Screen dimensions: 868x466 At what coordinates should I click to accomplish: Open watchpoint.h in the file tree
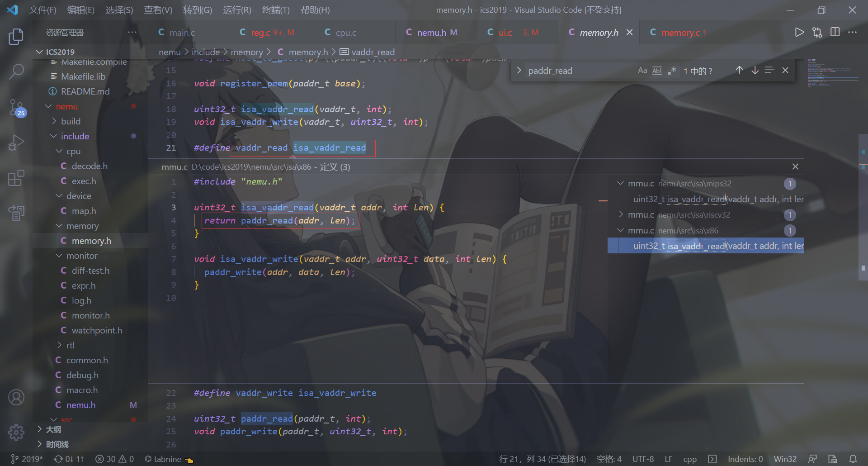[x=97, y=330]
